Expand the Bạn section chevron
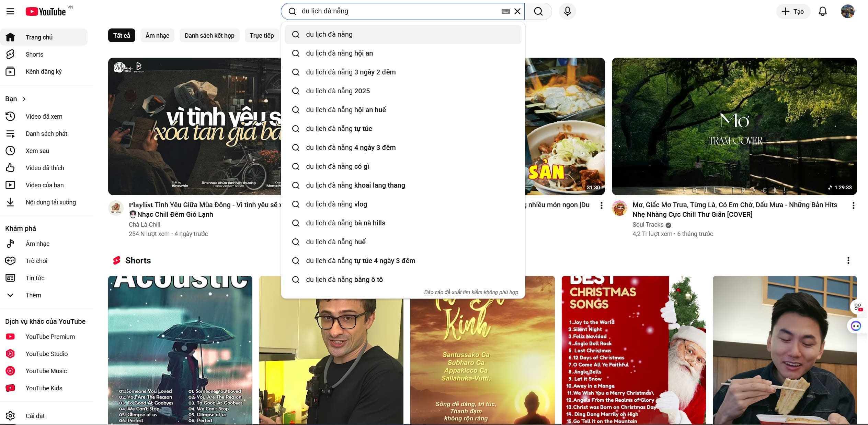The image size is (868, 425). click(x=24, y=99)
